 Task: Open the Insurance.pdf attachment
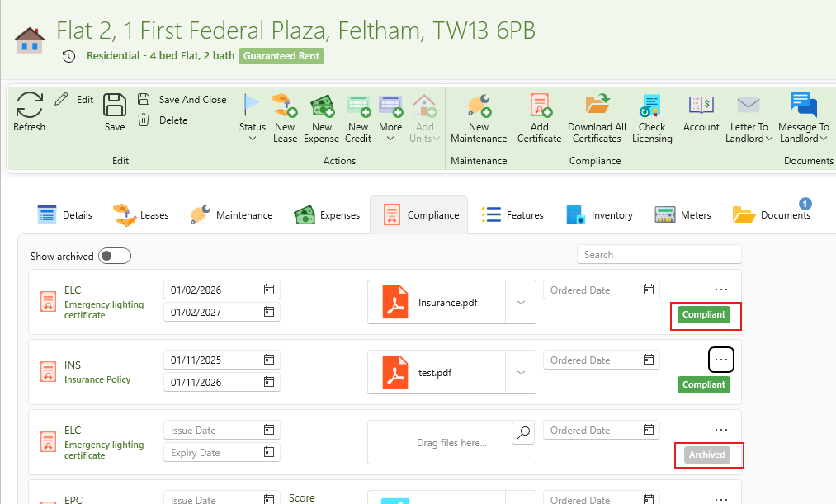[x=436, y=302]
